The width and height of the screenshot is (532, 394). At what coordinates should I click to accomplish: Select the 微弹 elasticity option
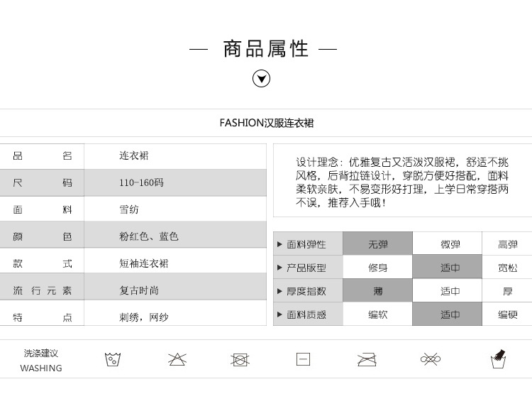pyautogui.click(x=447, y=243)
